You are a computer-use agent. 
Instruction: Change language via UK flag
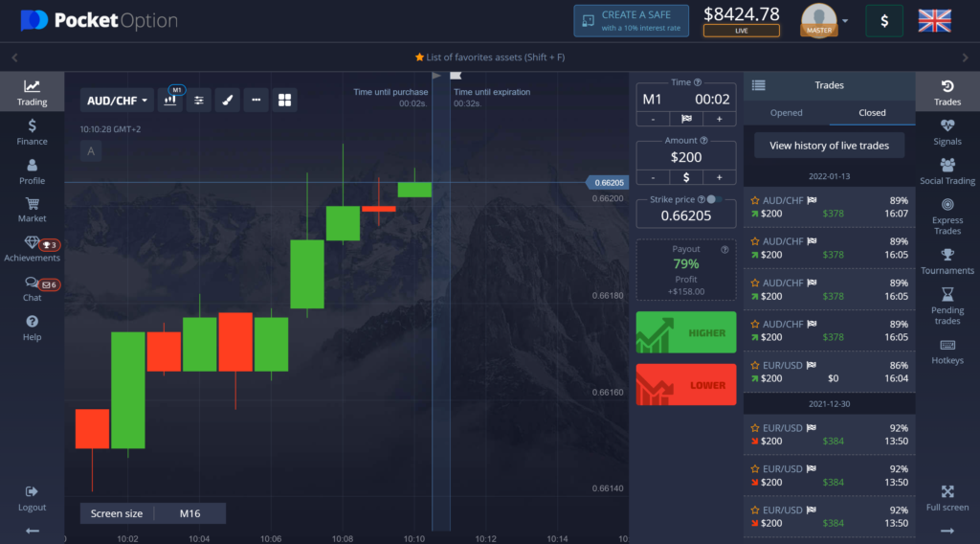[x=934, y=21]
